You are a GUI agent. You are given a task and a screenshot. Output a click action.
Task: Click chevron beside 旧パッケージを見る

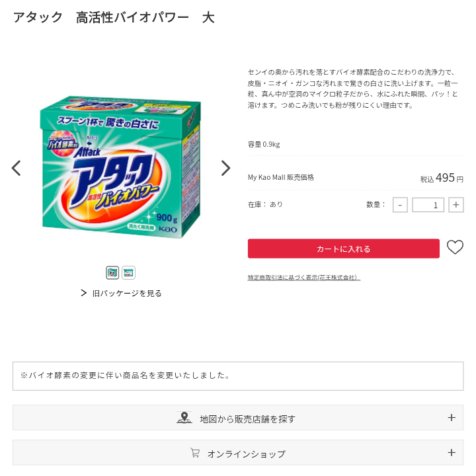click(83, 293)
